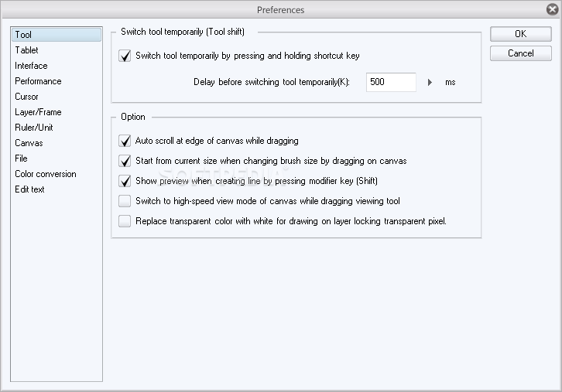The height and width of the screenshot is (392, 562).
Task: Disable Auto scroll at edge of canvas
Action: 125,141
